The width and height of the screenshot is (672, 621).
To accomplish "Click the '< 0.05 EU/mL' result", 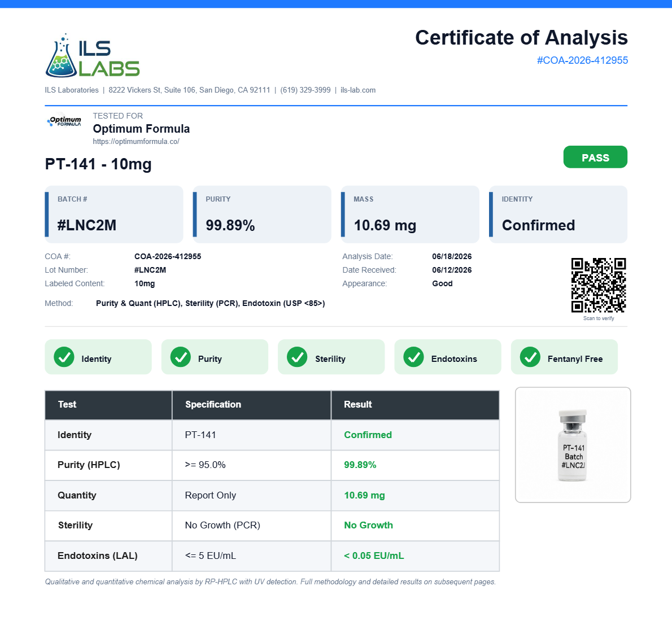I will tap(374, 556).
